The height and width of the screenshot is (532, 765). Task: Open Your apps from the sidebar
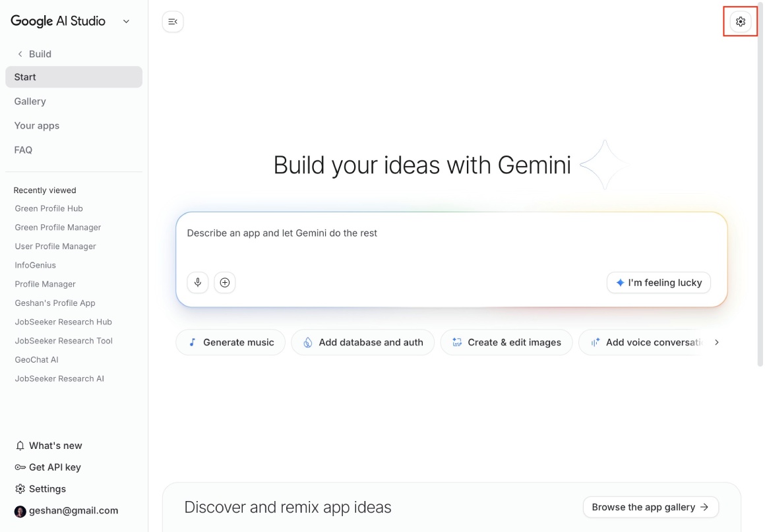pos(36,125)
